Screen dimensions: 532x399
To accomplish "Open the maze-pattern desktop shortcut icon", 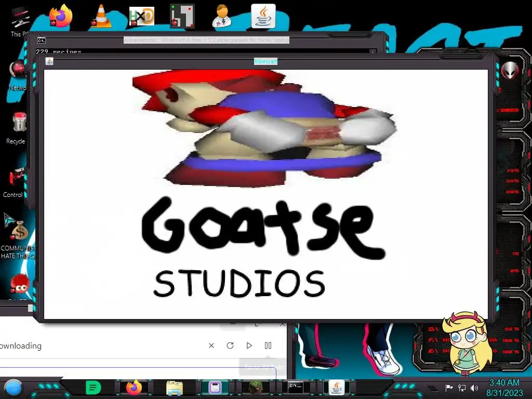I will click(182, 16).
